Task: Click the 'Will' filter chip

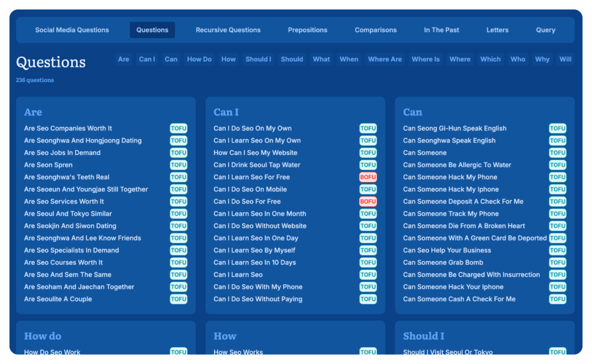Action: [x=565, y=59]
